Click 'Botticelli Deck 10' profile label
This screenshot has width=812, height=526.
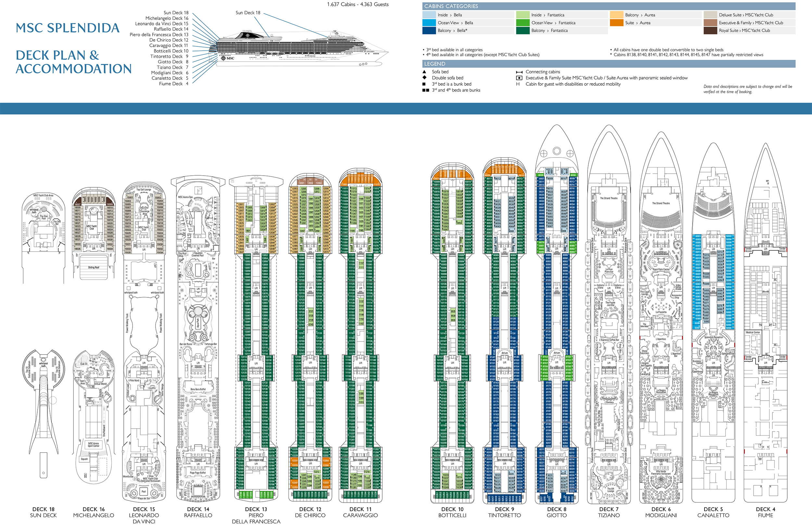point(171,51)
